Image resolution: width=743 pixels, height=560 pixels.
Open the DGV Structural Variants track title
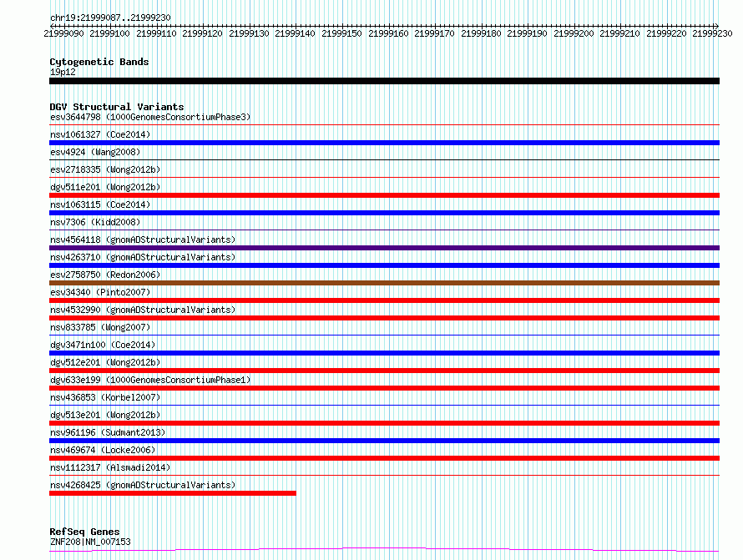click(x=117, y=107)
